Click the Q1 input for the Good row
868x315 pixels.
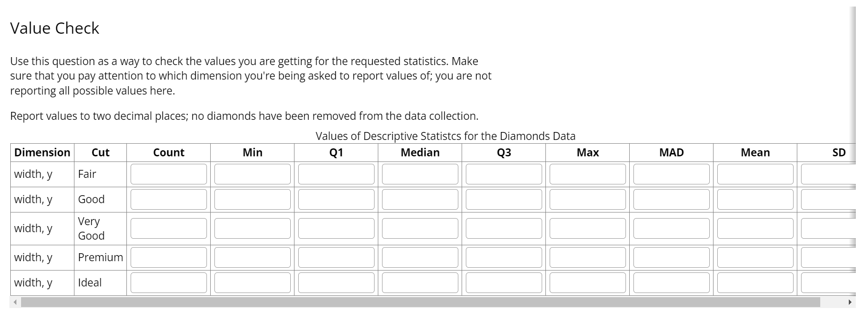click(336, 199)
